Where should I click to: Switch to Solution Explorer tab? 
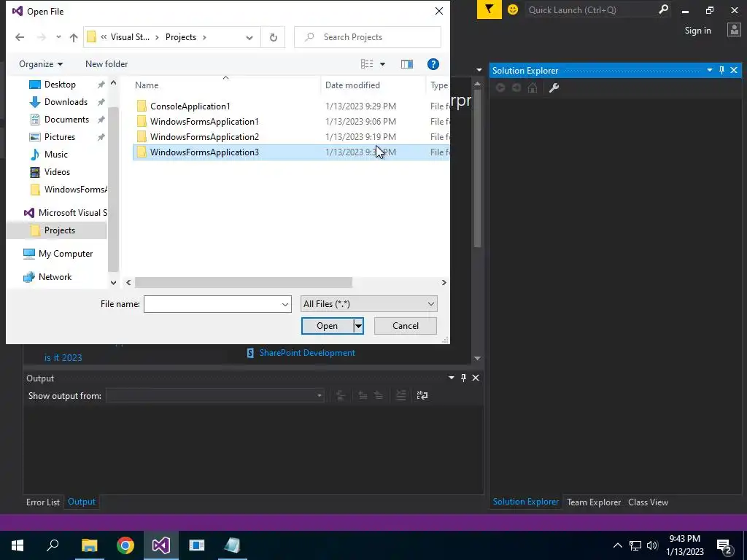pyautogui.click(x=525, y=502)
